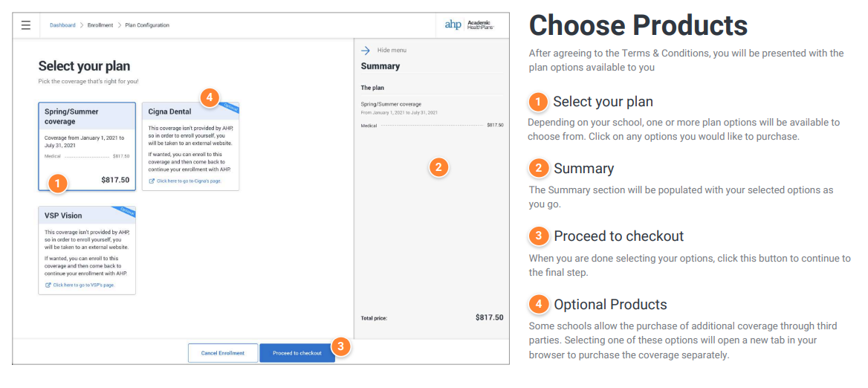Screen dimensions: 868x388
Task: Click the orange number 1 beside Select your plan heading
Action: 538,102
